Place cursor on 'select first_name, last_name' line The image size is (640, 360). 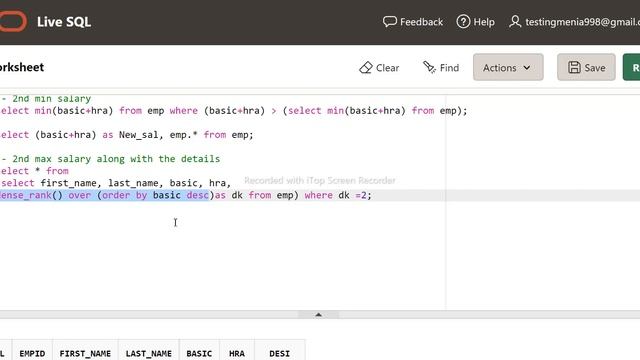pyautogui.click(x=116, y=183)
